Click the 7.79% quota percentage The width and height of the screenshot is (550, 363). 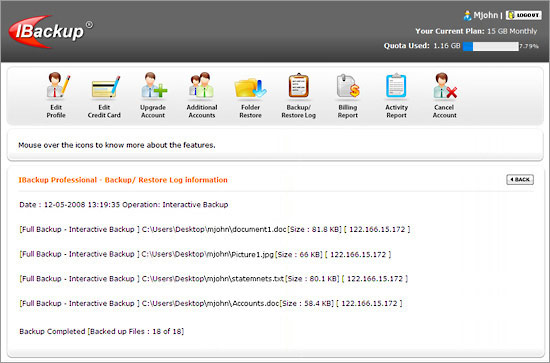(529, 46)
